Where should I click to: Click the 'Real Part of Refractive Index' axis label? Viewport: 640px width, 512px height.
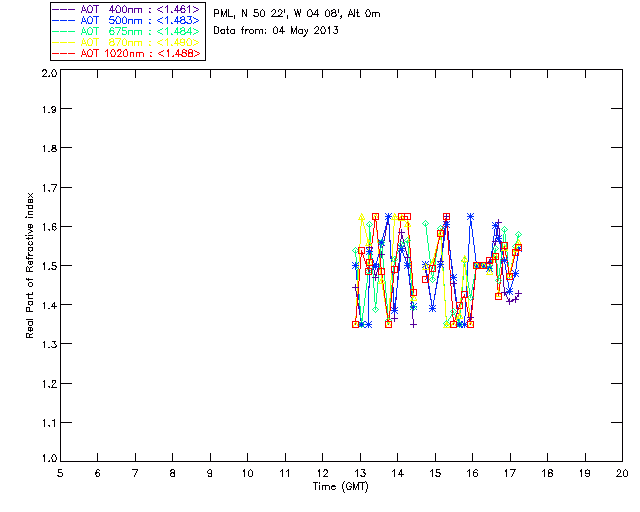(x=31, y=266)
